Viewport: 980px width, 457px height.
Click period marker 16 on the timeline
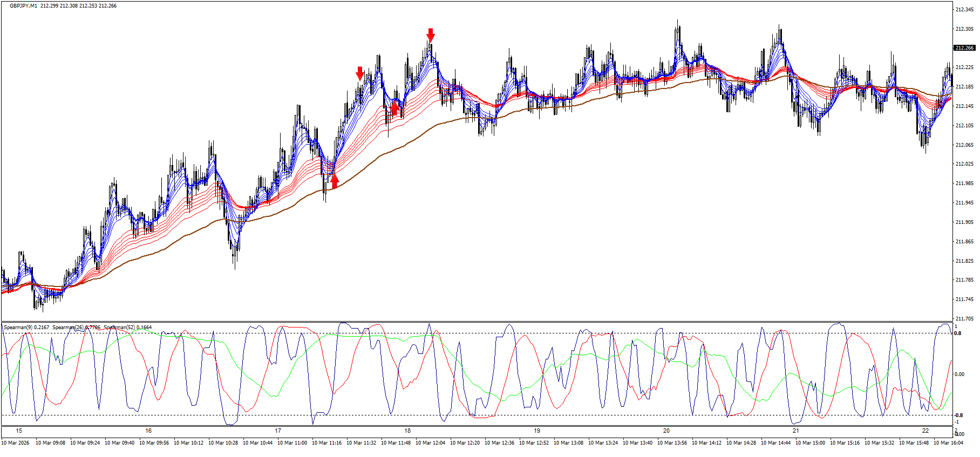(x=148, y=431)
